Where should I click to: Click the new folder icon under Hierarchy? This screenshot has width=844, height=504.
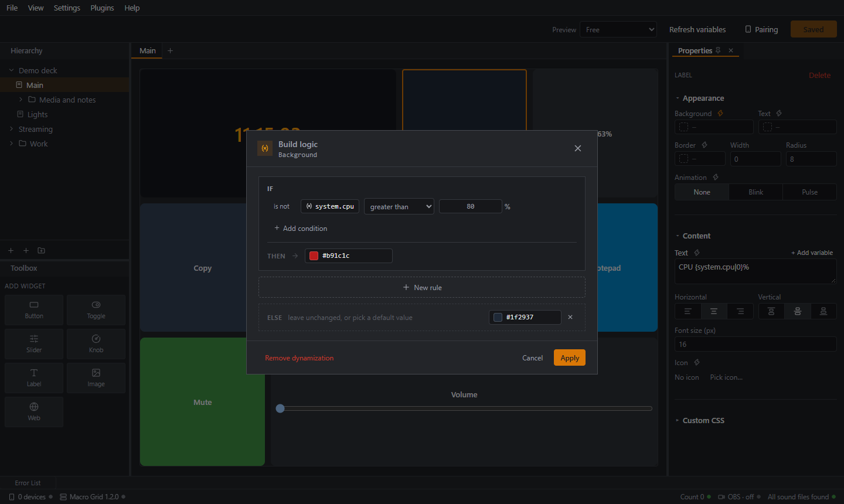pyautogui.click(x=41, y=250)
